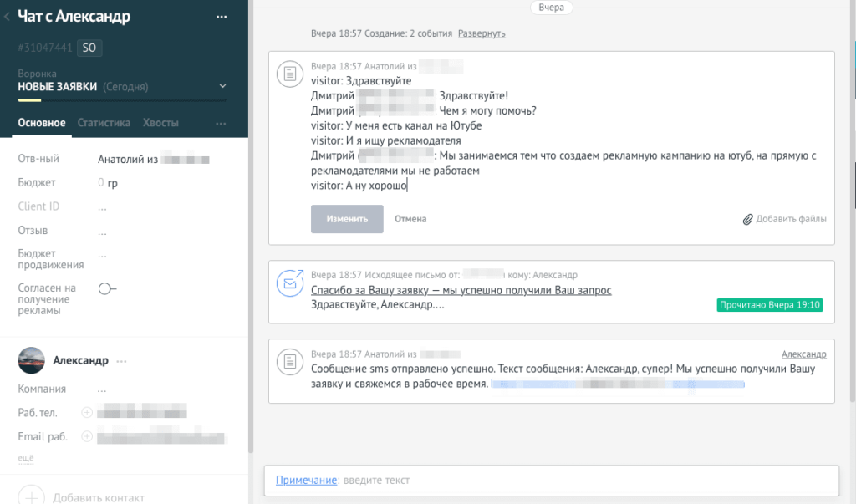Click the blurred work phone value
The height and width of the screenshot is (504, 856).
[142, 411]
